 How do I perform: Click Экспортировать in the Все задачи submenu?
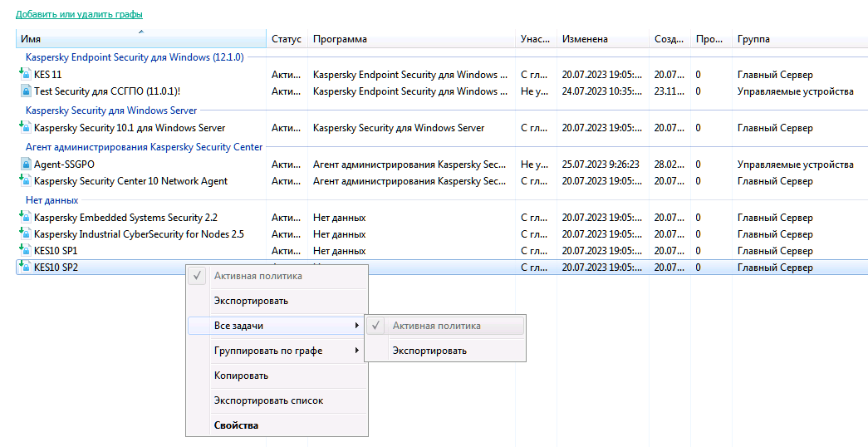(x=429, y=351)
